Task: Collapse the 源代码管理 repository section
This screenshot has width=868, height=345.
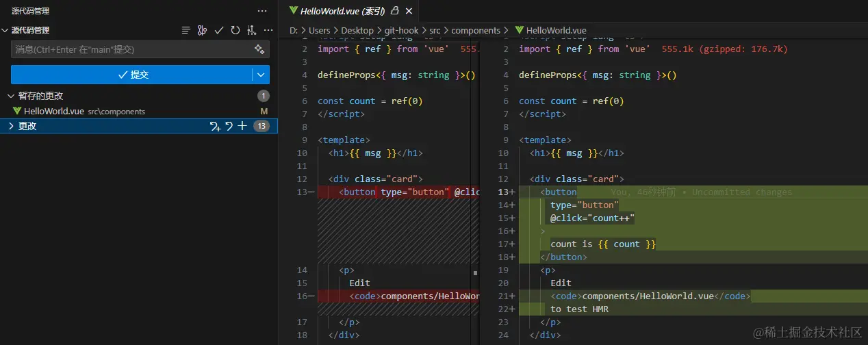Action: [5, 30]
